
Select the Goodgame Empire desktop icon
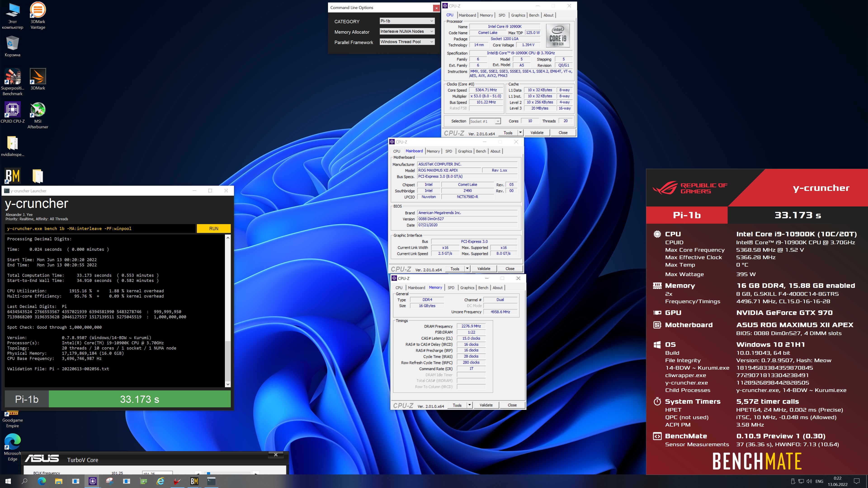click(12, 419)
